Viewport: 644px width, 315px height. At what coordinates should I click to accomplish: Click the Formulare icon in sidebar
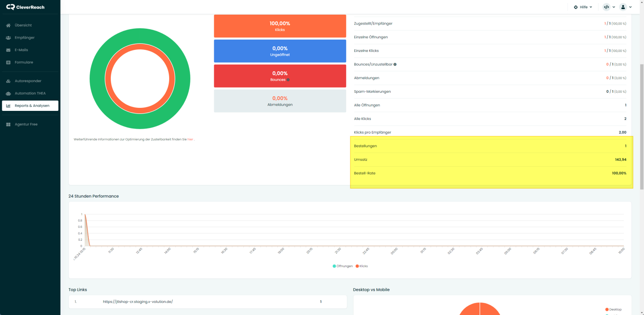coord(8,62)
